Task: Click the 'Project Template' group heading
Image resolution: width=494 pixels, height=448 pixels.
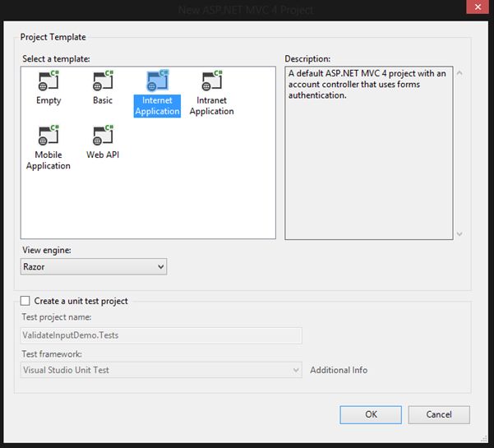Action: 53,37
